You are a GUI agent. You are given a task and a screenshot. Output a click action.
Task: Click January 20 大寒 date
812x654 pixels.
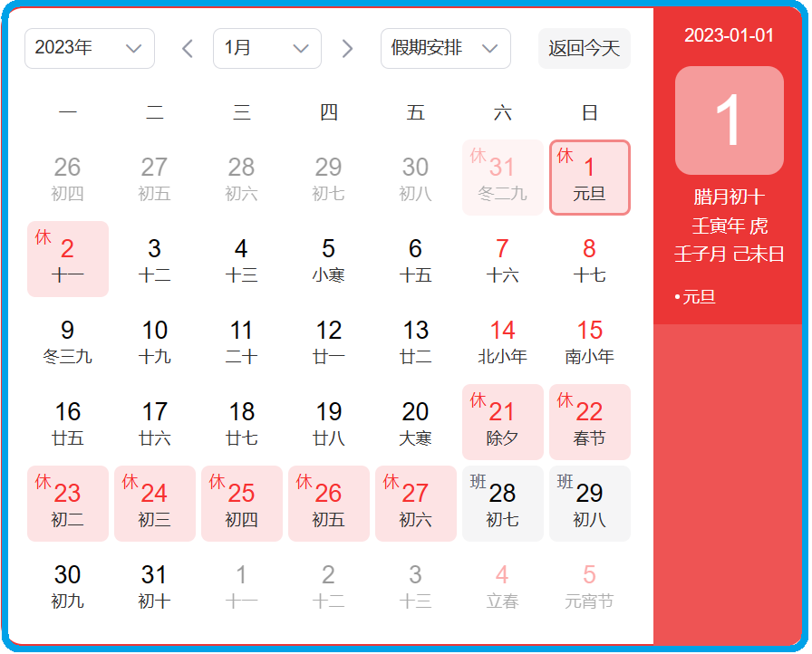pyautogui.click(x=415, y=422)
